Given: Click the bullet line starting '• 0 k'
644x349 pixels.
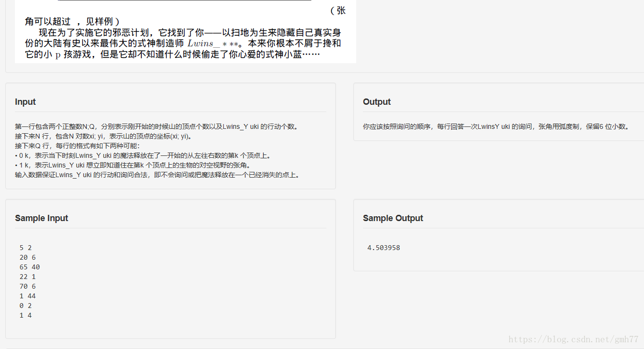Looking at the screenshot, I should 143,155.
